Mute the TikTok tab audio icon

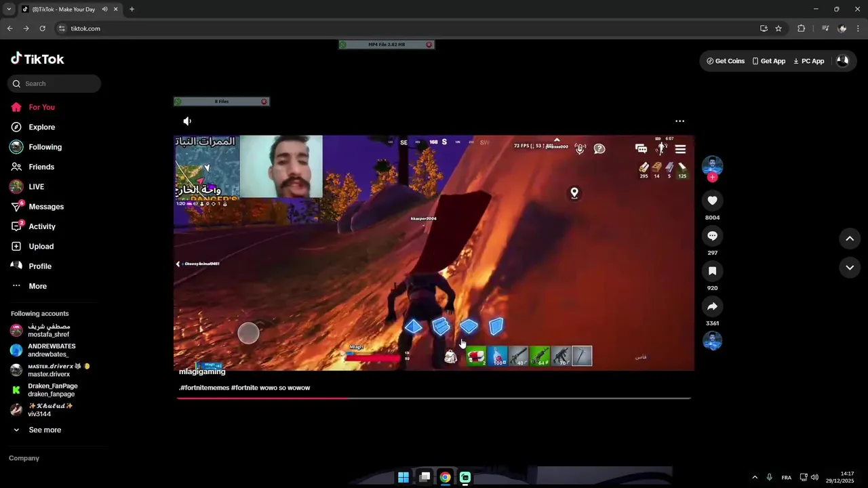[104, 9]
